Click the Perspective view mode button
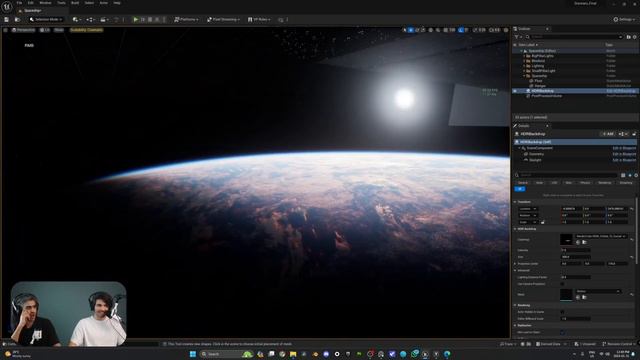Screen dimensions: 640x360 [23, 30]
